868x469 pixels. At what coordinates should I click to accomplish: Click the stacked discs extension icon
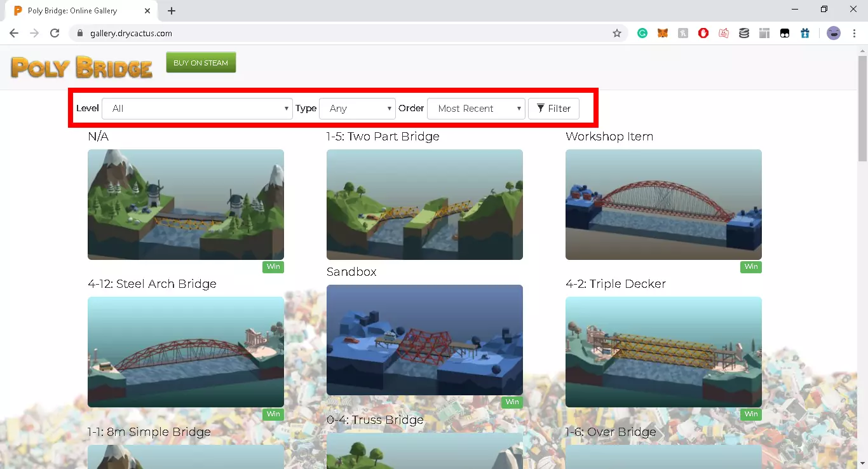[x=744, y=33]
